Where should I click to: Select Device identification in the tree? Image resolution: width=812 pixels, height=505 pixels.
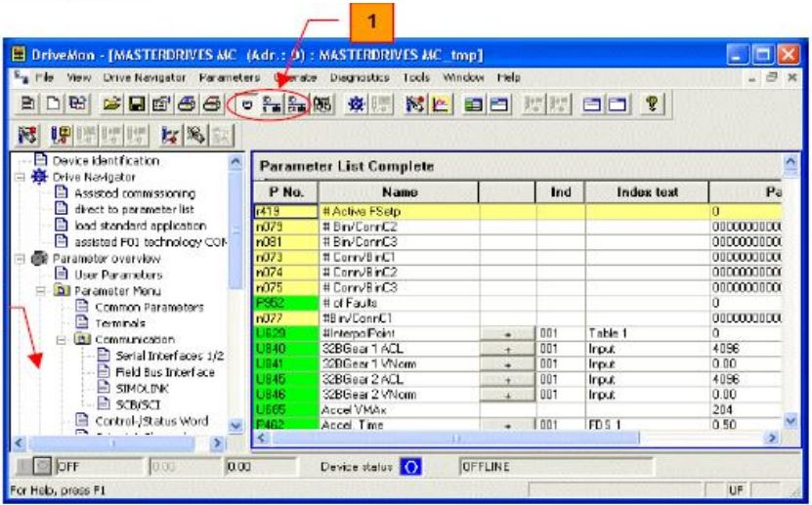click(106, 161)
